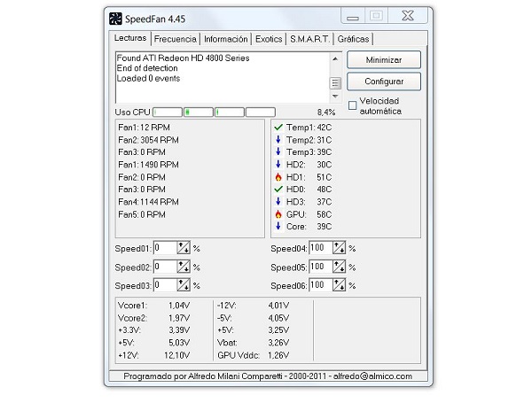Click the Vcore2 1,97V reading
Viewport: 532px width, 403px height.
point(153,318)
